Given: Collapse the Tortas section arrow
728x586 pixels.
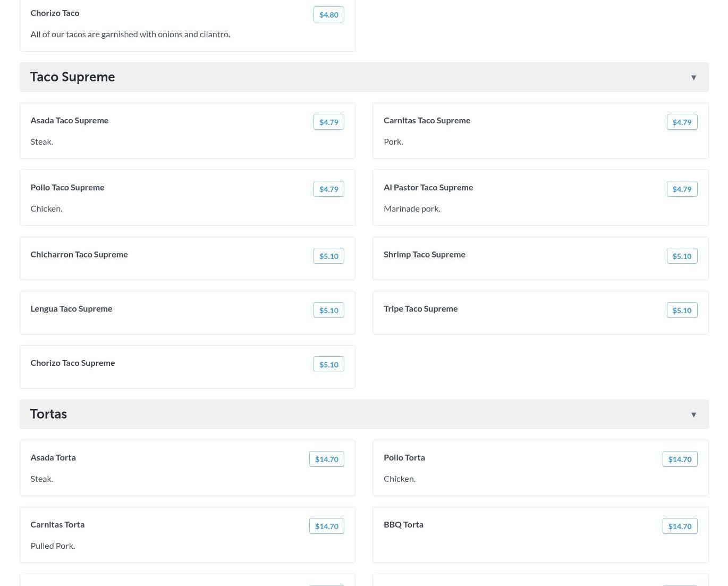Looking at the screenshot, I should tap(693, 415).
